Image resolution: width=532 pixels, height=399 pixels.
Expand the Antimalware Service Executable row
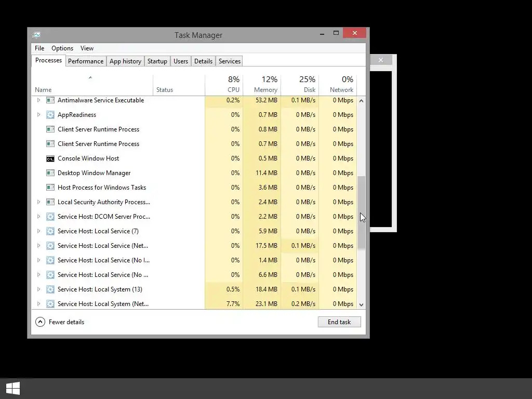click(38, 100)
